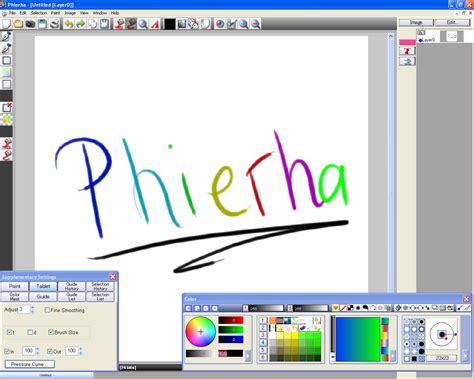Click the floppy disk icon next to Redo
Image resolution: width=474 pixels, height=379 pixels.
[105, 24]
